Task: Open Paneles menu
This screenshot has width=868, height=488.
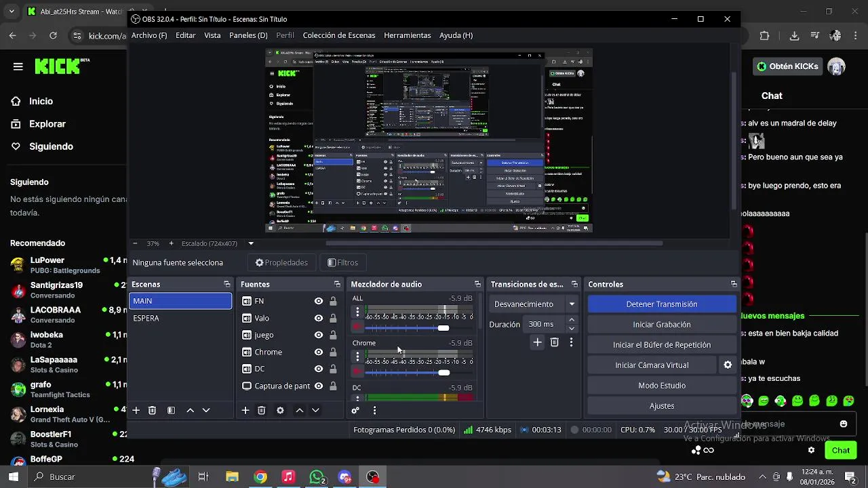Action: [x=248, y=35]
